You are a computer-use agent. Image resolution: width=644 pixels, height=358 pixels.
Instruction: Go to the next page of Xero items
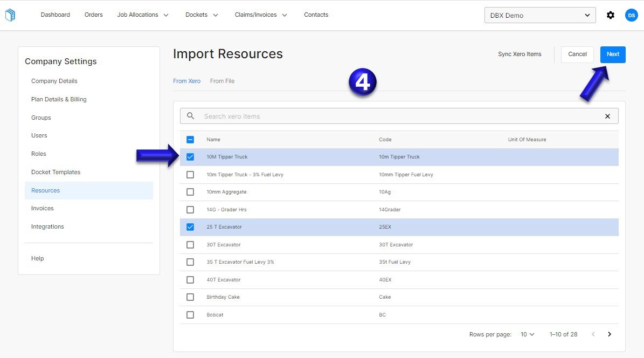click(x=610, y=334)
